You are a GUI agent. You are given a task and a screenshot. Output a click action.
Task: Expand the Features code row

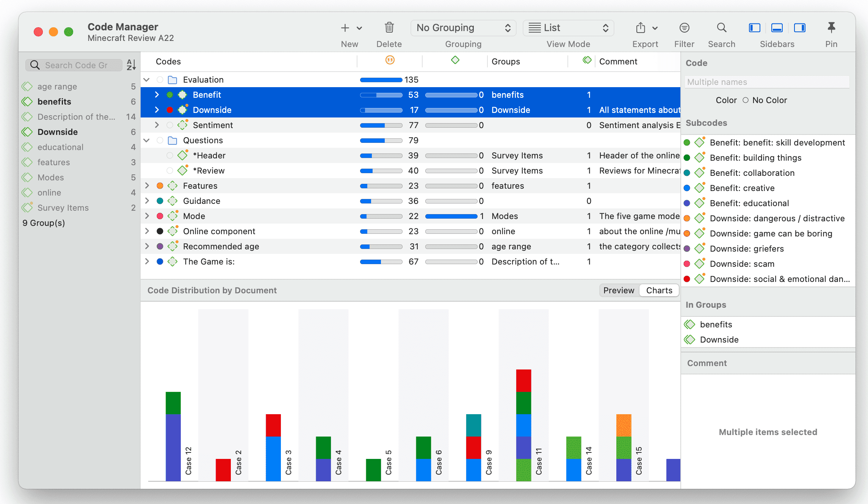pyautogui.click(x=147, y=186)
